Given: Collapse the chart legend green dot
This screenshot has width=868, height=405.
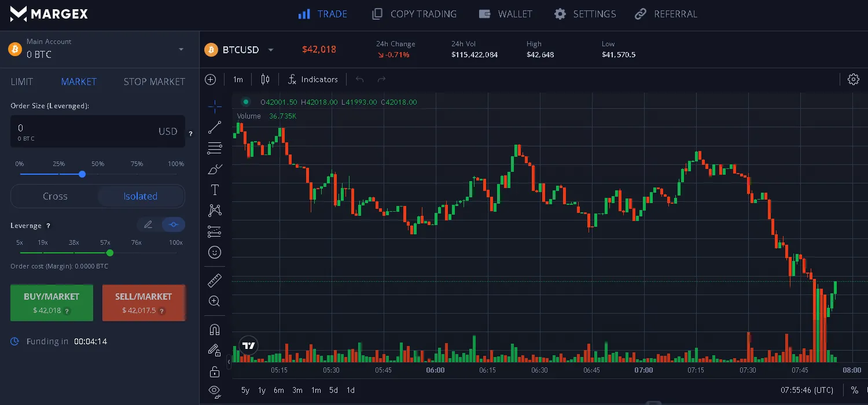Looking at the screenshot, I should (x=246, y=102).
